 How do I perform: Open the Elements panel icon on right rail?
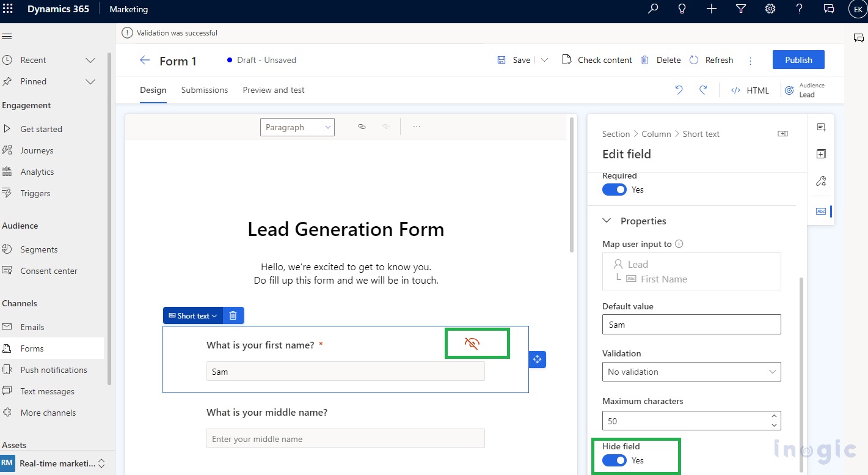pyautogui.click(x=821, y=127)
